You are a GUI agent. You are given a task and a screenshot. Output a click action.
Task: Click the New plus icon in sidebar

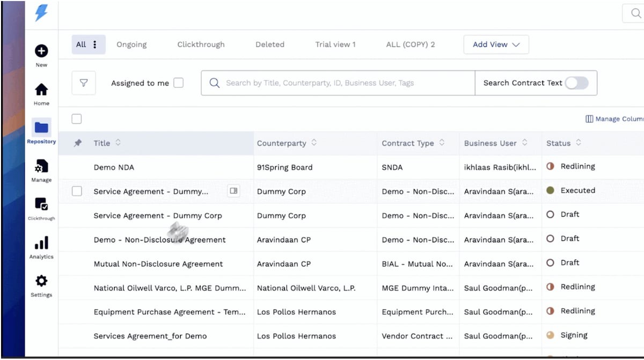(x=41, y=51)
